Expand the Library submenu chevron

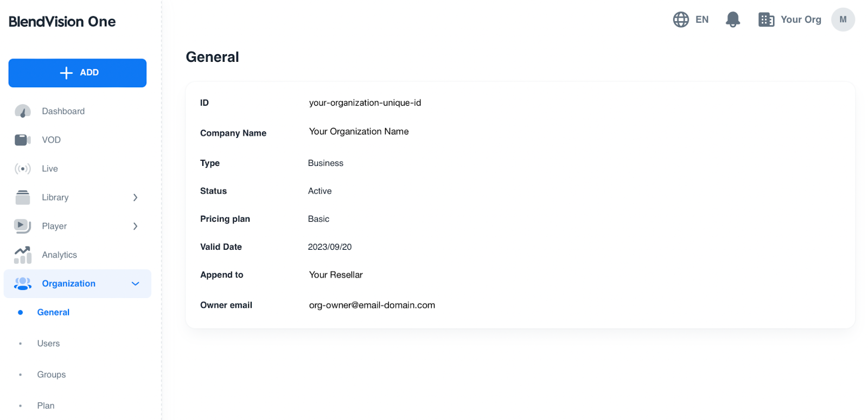(135, 197)
